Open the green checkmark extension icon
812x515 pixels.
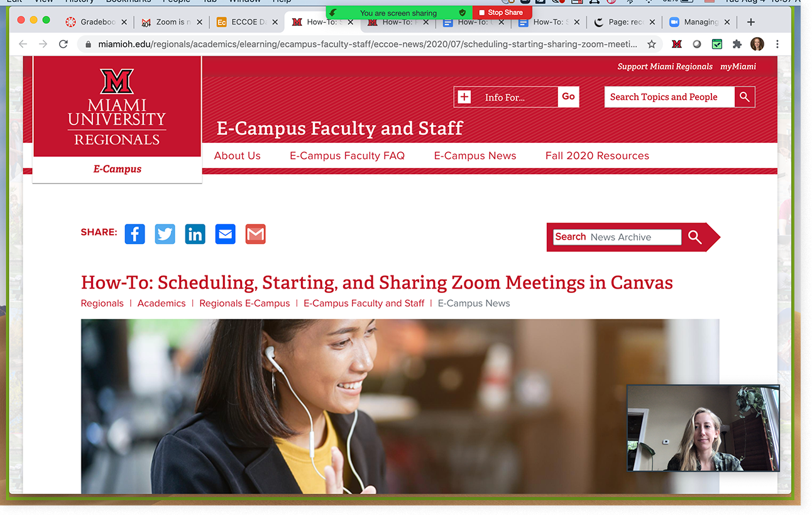pos(717,44)
